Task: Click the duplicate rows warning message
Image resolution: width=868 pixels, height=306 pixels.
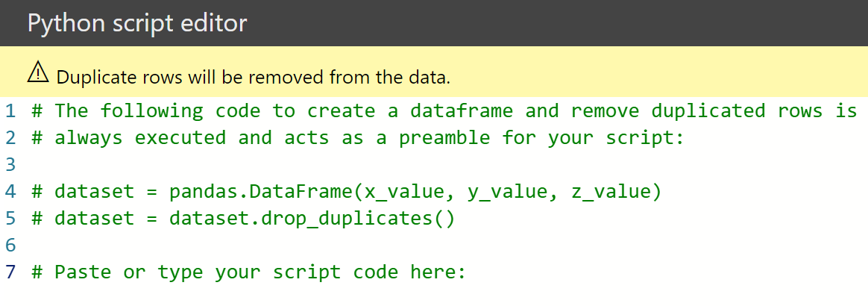Action: (254, 77)
